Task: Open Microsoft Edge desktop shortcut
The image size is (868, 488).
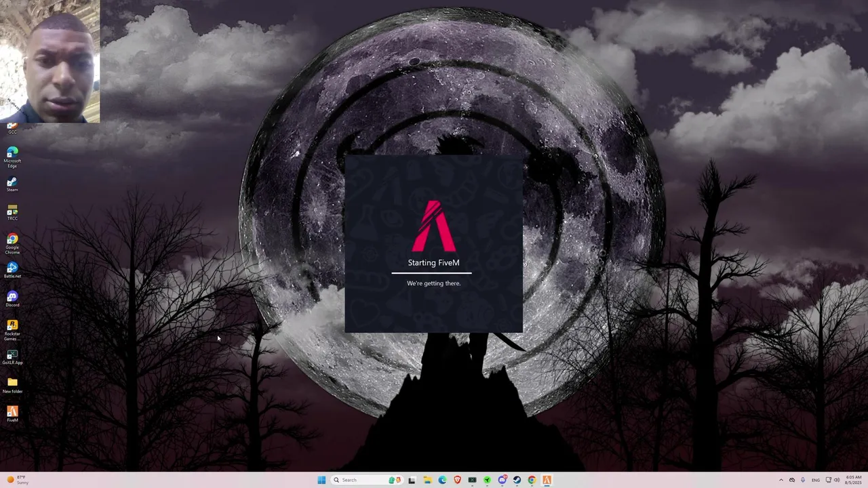Action: click(x=12, y=157)
